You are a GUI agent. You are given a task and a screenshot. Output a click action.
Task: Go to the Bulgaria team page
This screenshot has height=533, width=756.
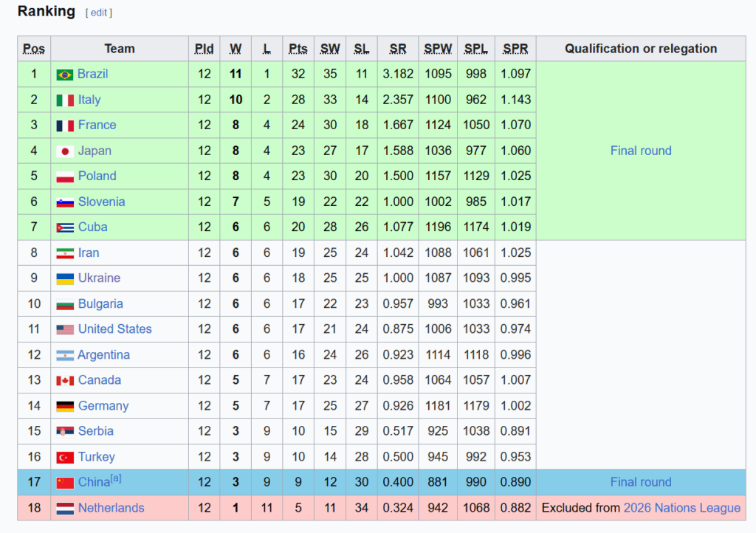click(x=100, y=303)
